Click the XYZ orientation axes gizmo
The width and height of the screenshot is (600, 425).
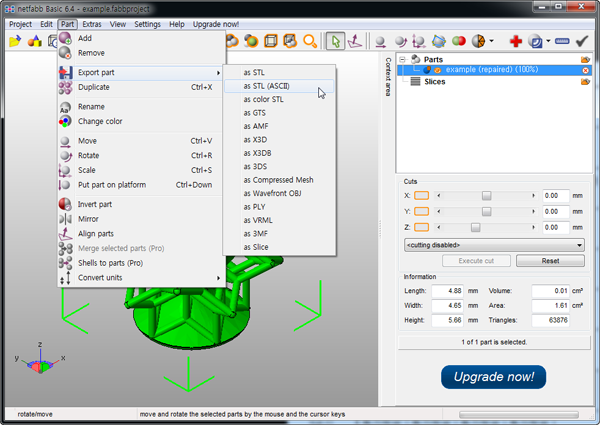[x=39, y=359]
